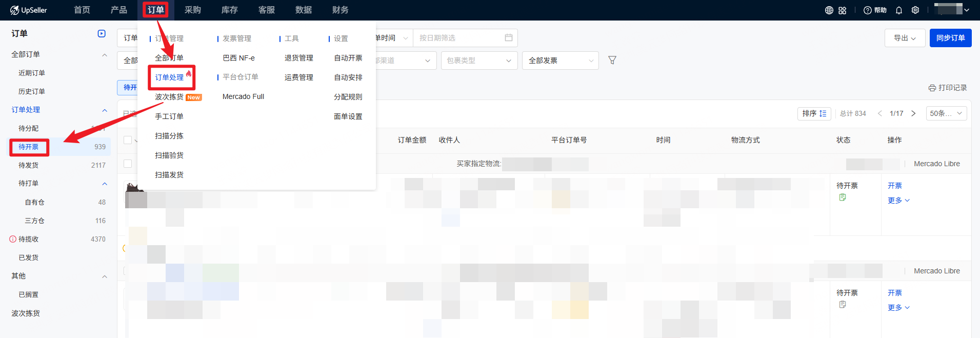The width and height of the screenshot is (980, 338).
Task: Tick the select-all checkbox in table header
Action: [128, 140]
